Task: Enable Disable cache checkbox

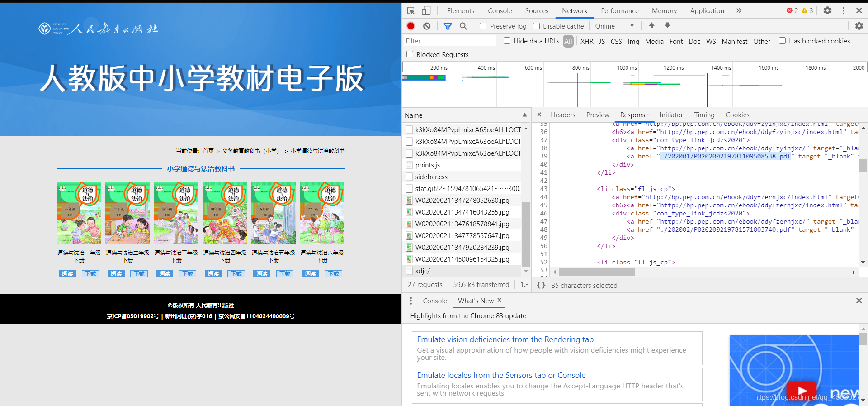Action: pyautogui.click(x=536, y=26)
